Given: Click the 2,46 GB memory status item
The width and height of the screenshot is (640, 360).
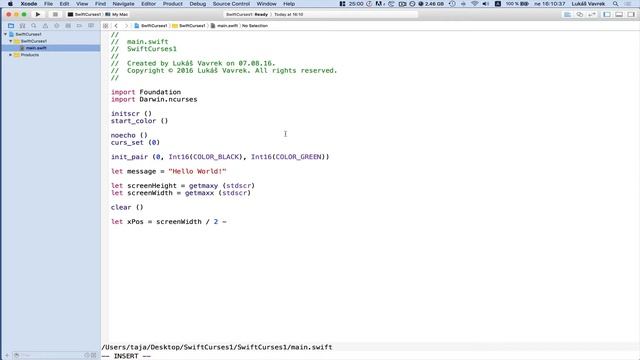Looking at the screenshot, I should tap(431, 4).
